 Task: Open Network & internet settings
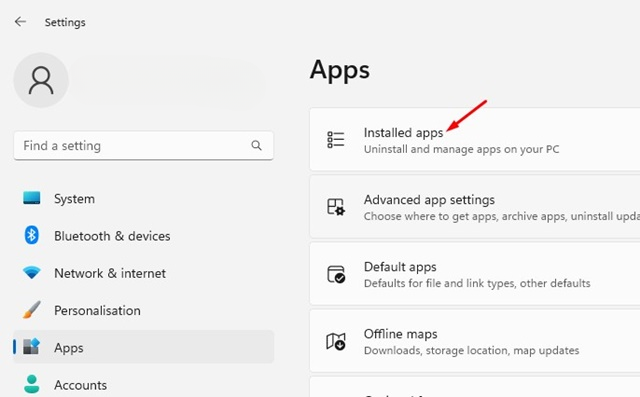[143, 273]
